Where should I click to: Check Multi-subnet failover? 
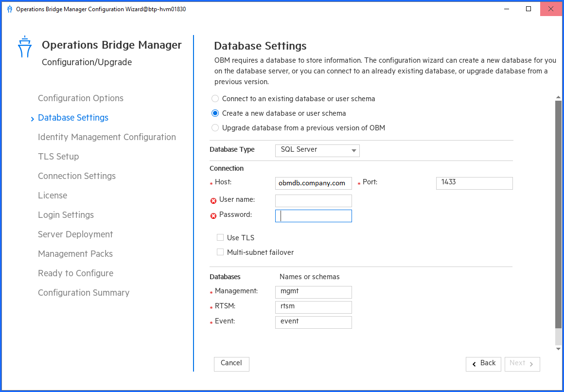click(x=220, y=252)
